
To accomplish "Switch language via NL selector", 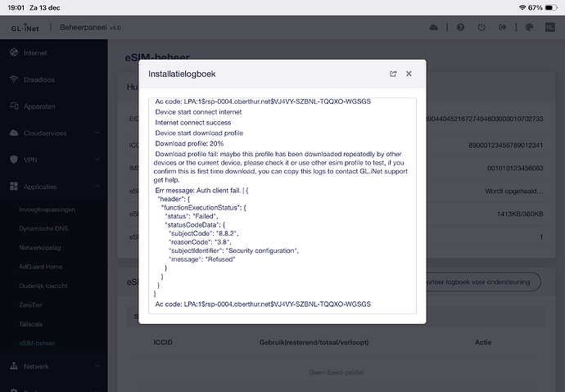I will 550,28.
